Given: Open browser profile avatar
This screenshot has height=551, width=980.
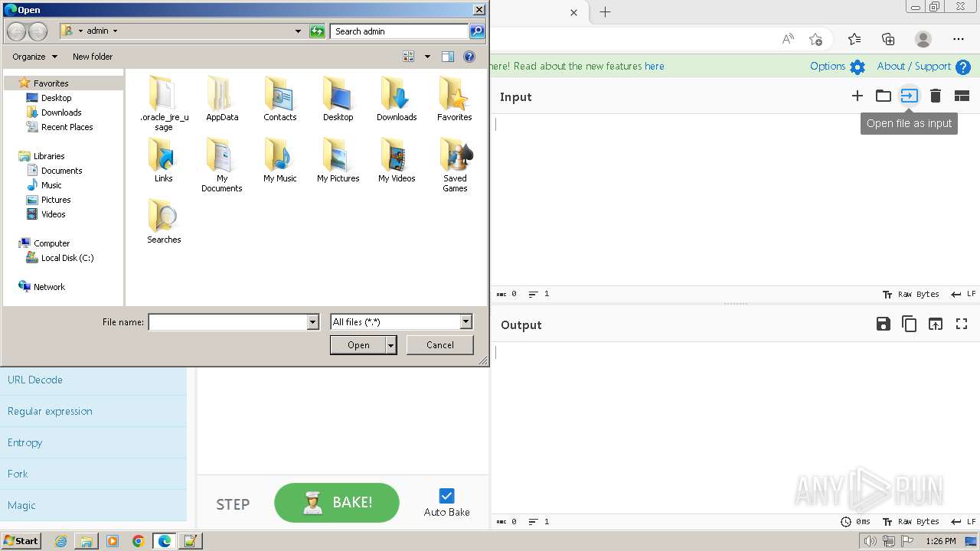Looking at the screenshot, I should pyautogui.click(x=923, y=39).
